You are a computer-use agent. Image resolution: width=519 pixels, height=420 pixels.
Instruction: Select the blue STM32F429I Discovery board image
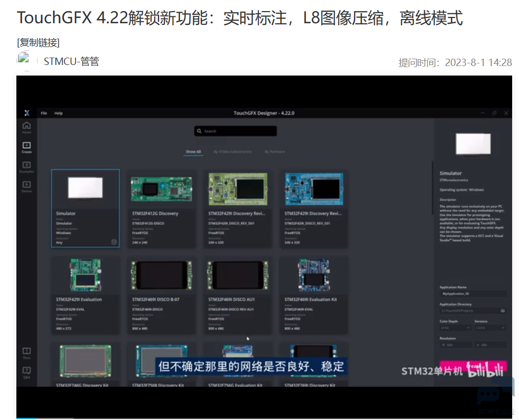(314, 189)
